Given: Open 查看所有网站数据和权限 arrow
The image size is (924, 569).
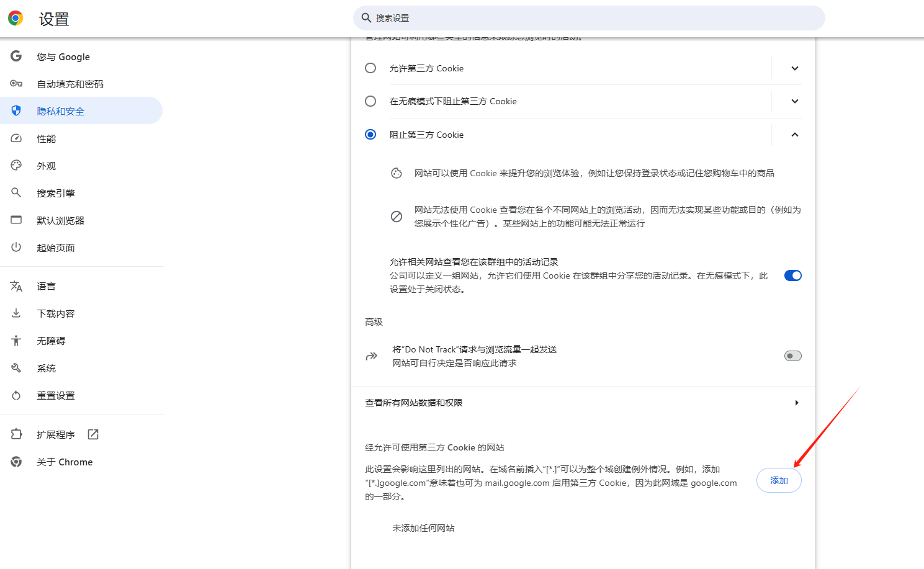Looking at the screenshot, I should 797,403.
